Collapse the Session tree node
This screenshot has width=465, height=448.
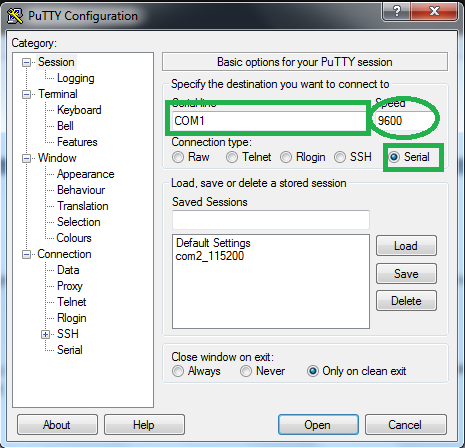[x=26, y=62]
